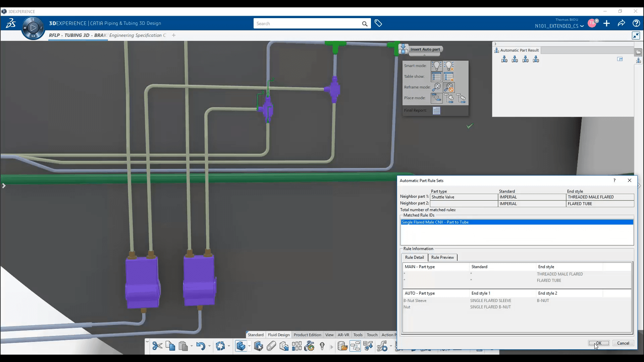Click the 3DEXPERIENCE compass play button
This screenshot has height=362, width=644.
point(33,28)
